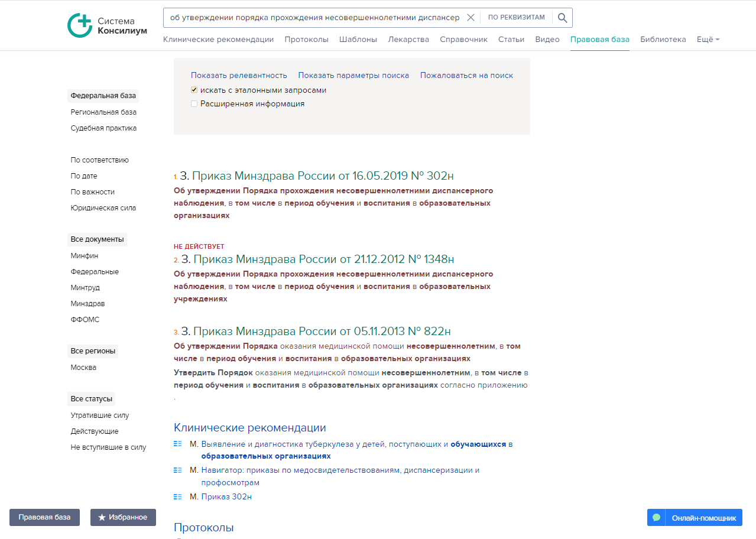
Task: Select Региональная база filter
Action: (103, 112)
